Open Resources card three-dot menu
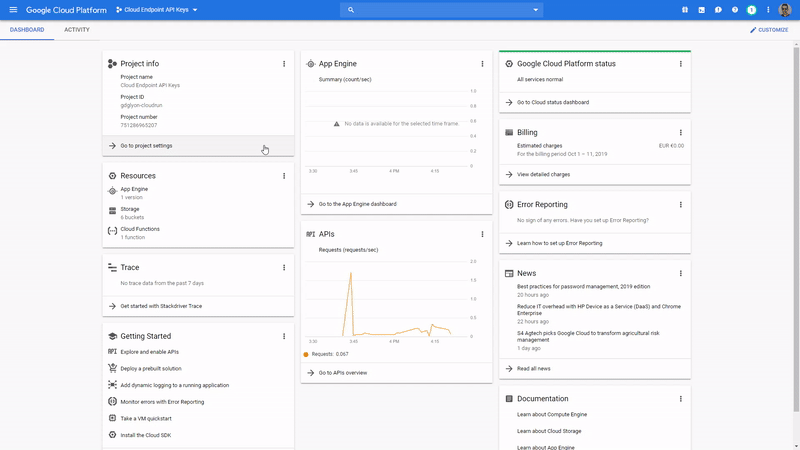The image size is (800, 450). [x=284, y=176]
